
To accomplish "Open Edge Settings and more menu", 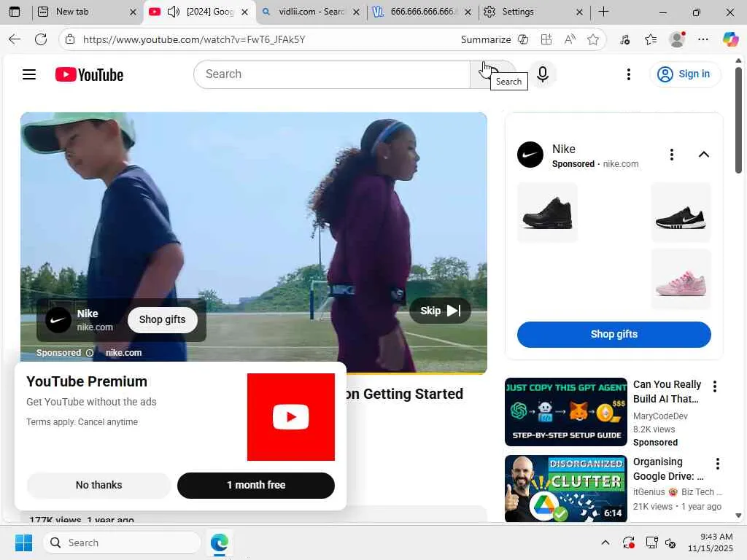I will point(703,39).
